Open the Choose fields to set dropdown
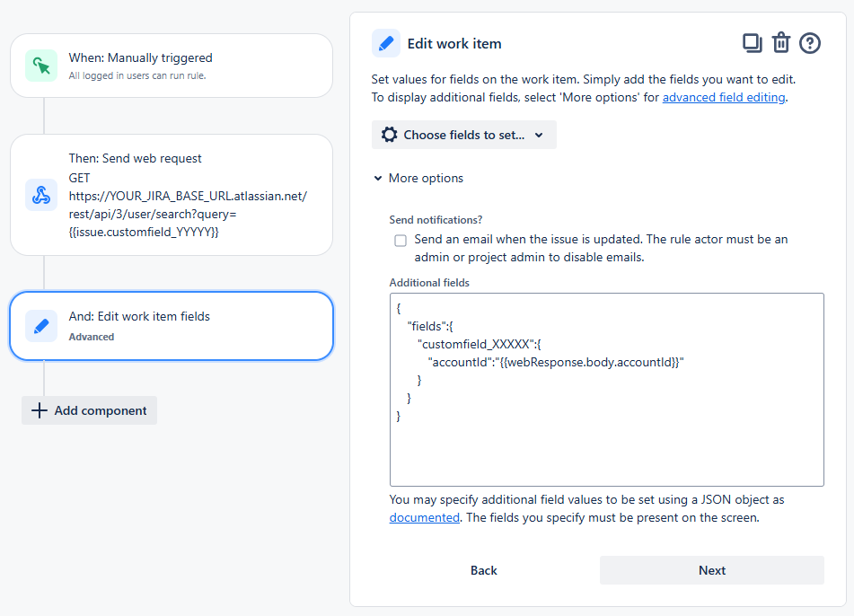 [463, 134]
